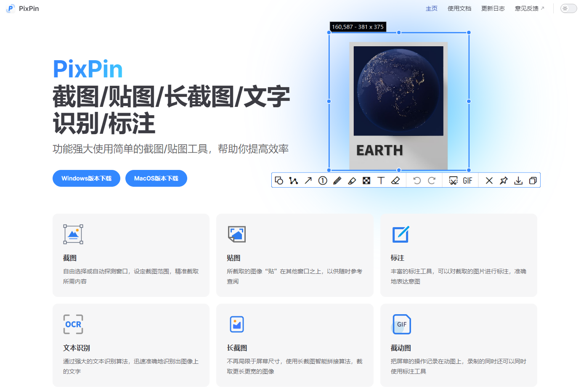Click the description starting 自由选择或自动探测窗口

[x=131, y=276]
